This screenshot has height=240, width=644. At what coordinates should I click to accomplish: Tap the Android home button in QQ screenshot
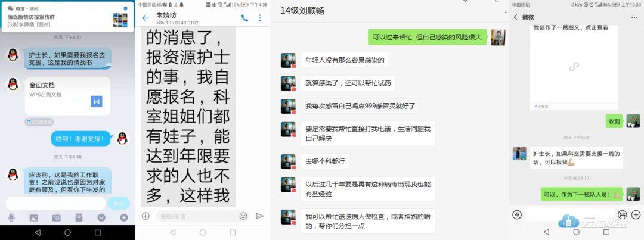coord(68,233)
